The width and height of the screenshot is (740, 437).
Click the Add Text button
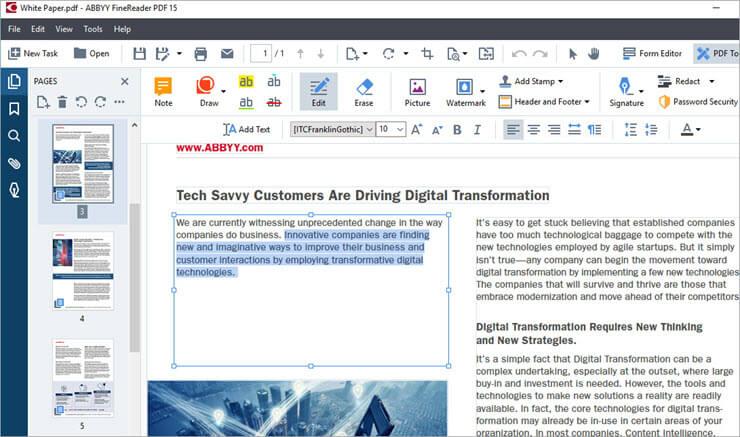(246, 129)
